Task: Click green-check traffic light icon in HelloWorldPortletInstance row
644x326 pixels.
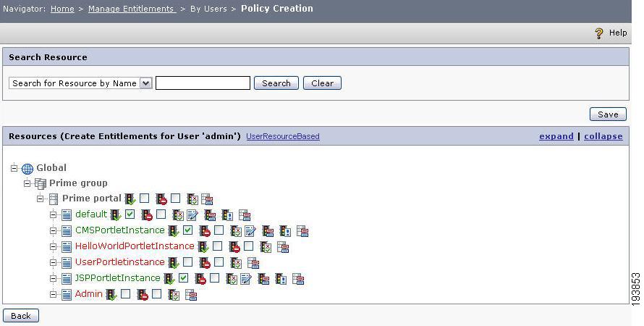Action: pyautogui.click(x=203, y=247)
